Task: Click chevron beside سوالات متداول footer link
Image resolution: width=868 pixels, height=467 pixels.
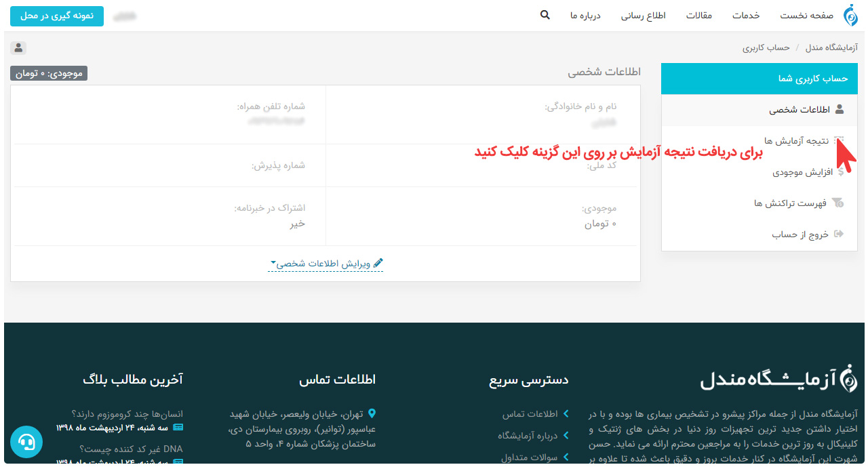Action: click(566, 458)
